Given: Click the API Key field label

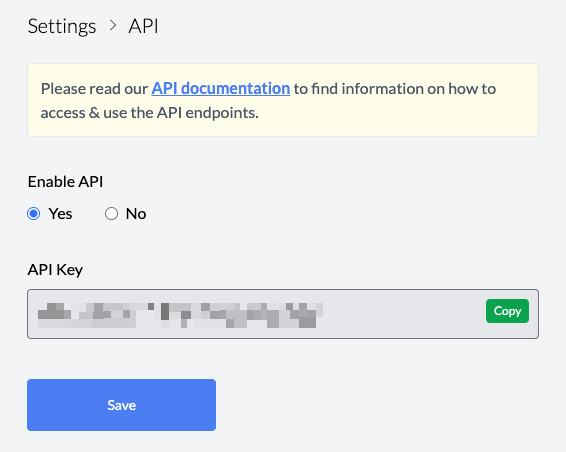Looking at the screenshot, I should click(x=55, y=270).
